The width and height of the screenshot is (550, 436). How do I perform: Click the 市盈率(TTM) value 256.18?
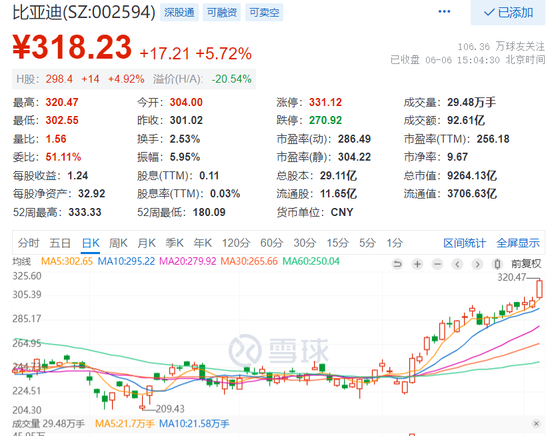pos(493,139)
